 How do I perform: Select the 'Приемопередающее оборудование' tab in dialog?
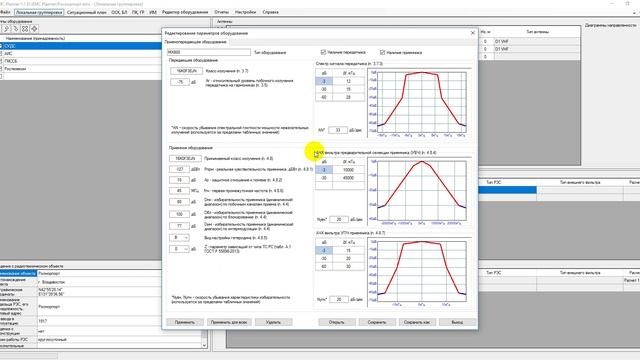pos(196,42)
